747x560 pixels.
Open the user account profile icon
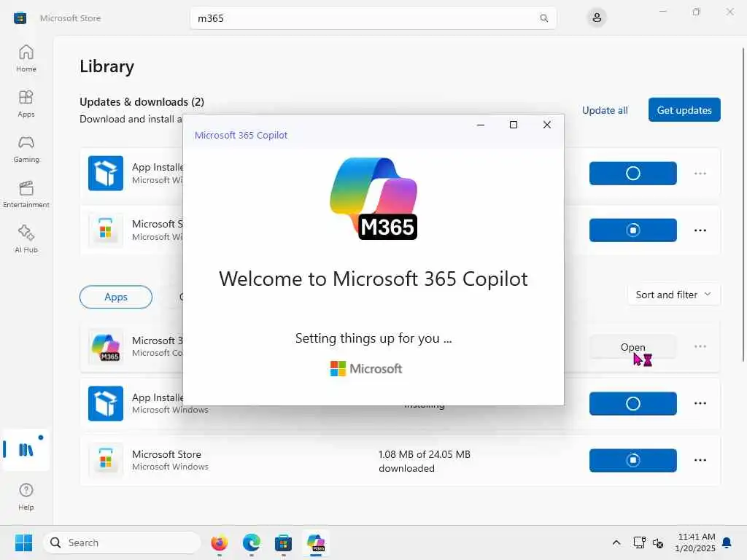(597, 18)
